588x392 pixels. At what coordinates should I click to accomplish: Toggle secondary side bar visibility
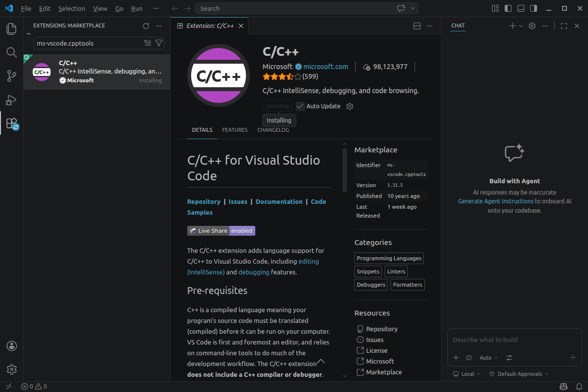click(x=534, y=8)
